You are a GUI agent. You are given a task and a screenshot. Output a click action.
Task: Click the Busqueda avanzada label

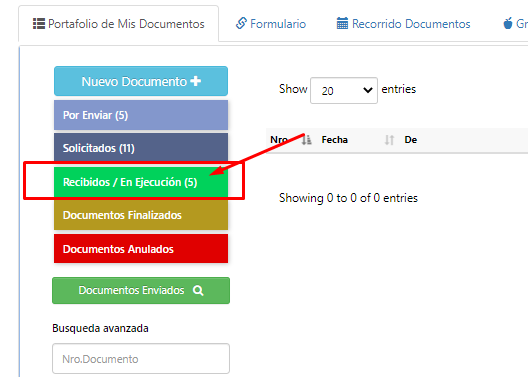tap(100, 328)
